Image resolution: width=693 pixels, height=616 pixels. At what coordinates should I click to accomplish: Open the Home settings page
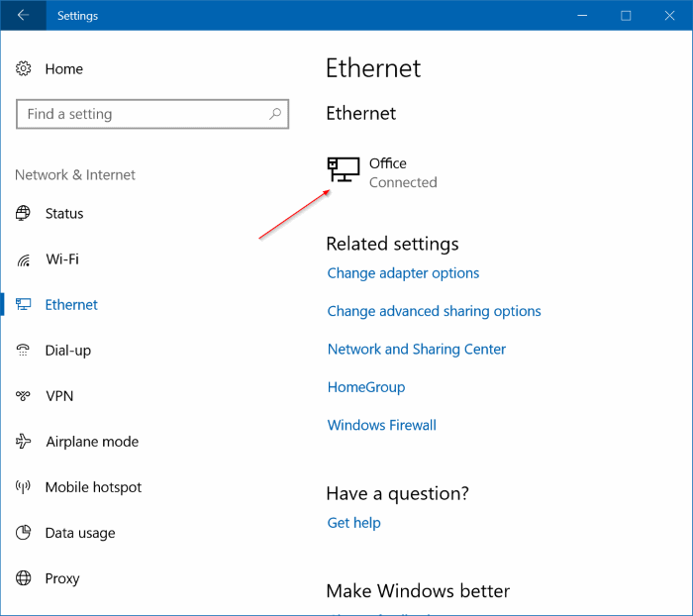pyautogui.click(x=64, y=69)
